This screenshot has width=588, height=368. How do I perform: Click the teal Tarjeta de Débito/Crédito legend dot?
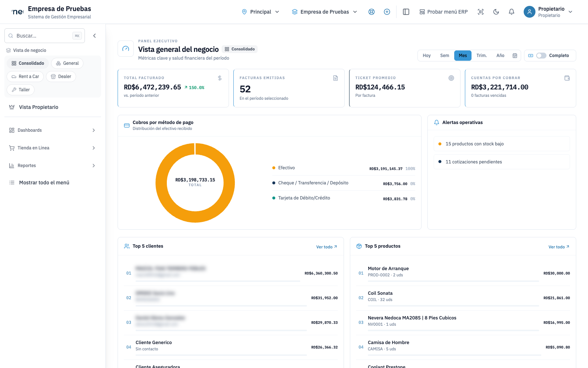(274, 198)
